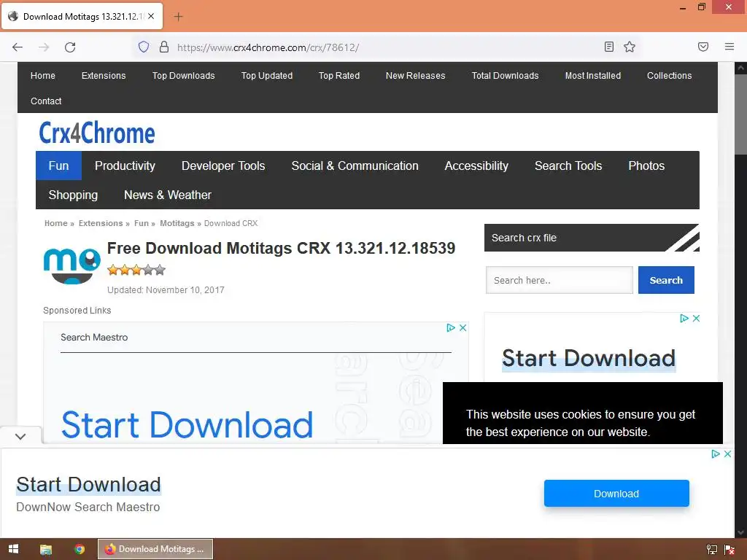
Task: Go back using the browser back arrow
Action: (x=18, y=47)
